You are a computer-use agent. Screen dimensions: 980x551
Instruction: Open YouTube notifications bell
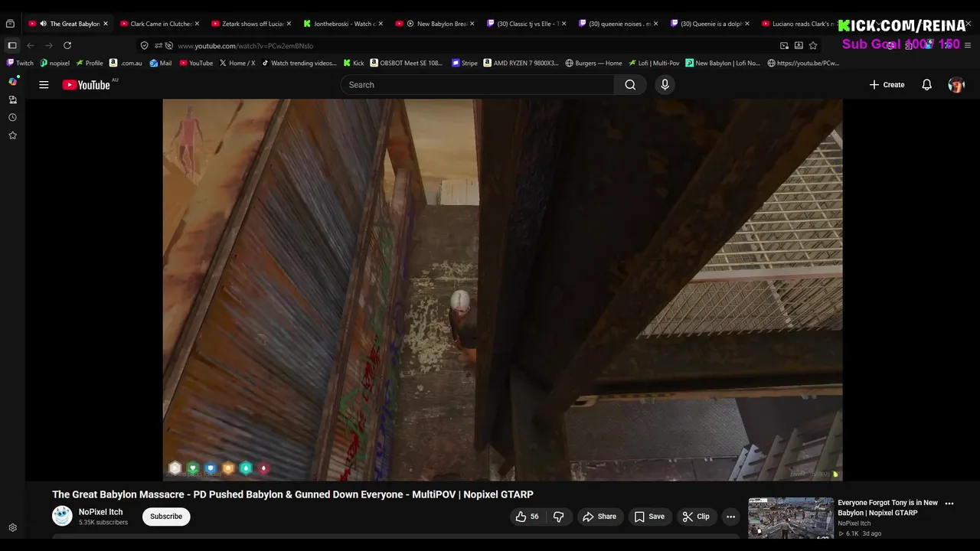tap(926, 85)
